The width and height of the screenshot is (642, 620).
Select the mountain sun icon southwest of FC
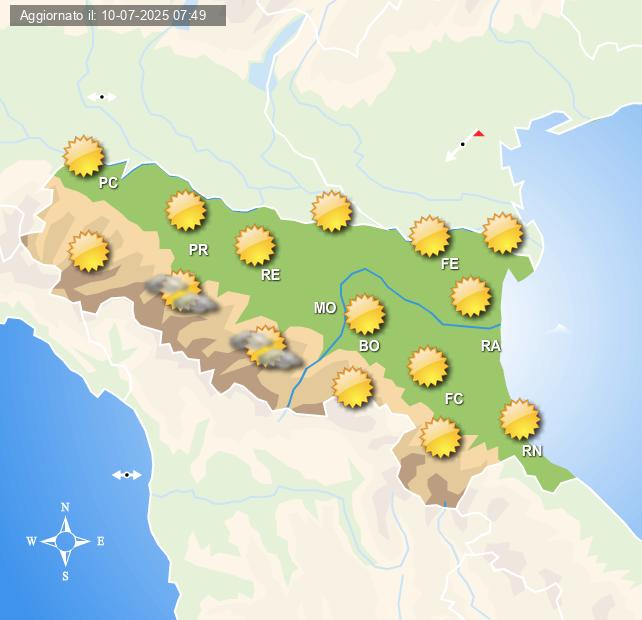[441, 438]
